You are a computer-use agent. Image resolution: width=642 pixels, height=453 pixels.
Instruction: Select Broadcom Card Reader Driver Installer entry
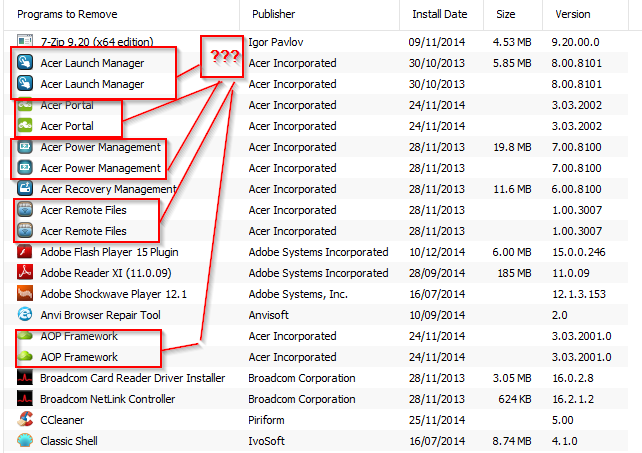[133, 378]
